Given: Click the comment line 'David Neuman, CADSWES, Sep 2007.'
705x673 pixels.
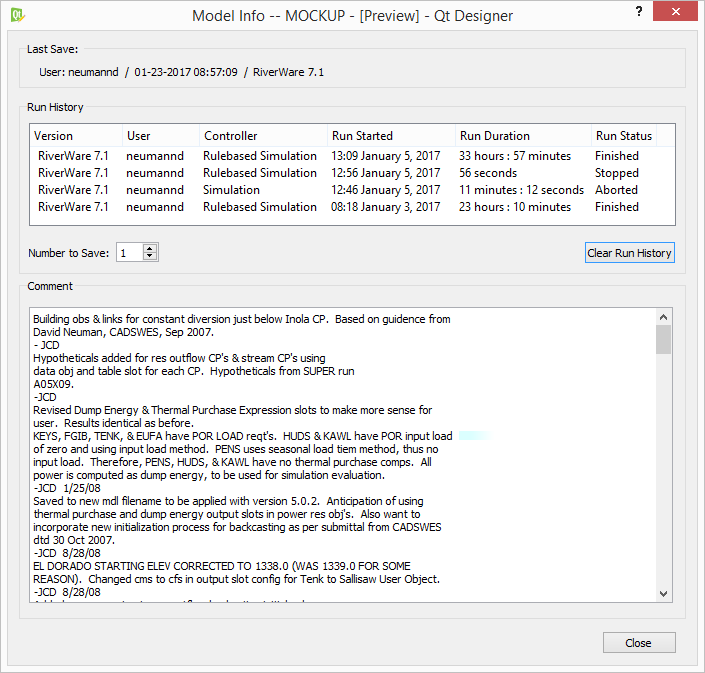Looking at the screenshot, I should click(x=123, y=332).
